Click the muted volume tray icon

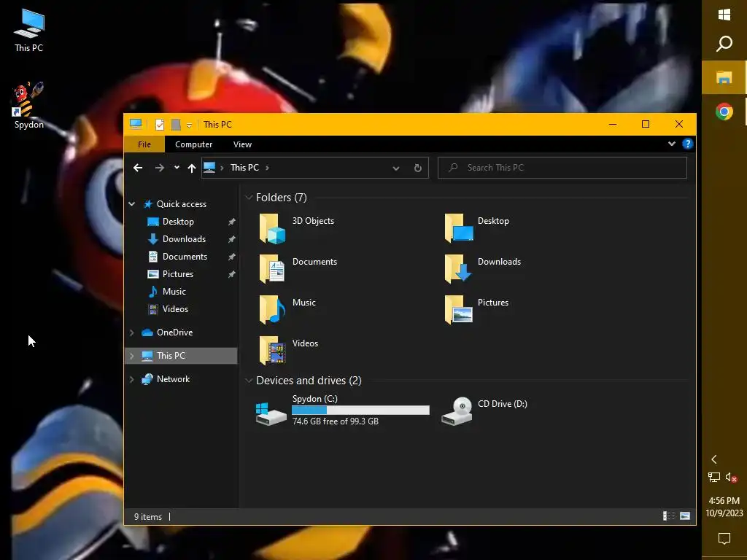click(731, 477)
